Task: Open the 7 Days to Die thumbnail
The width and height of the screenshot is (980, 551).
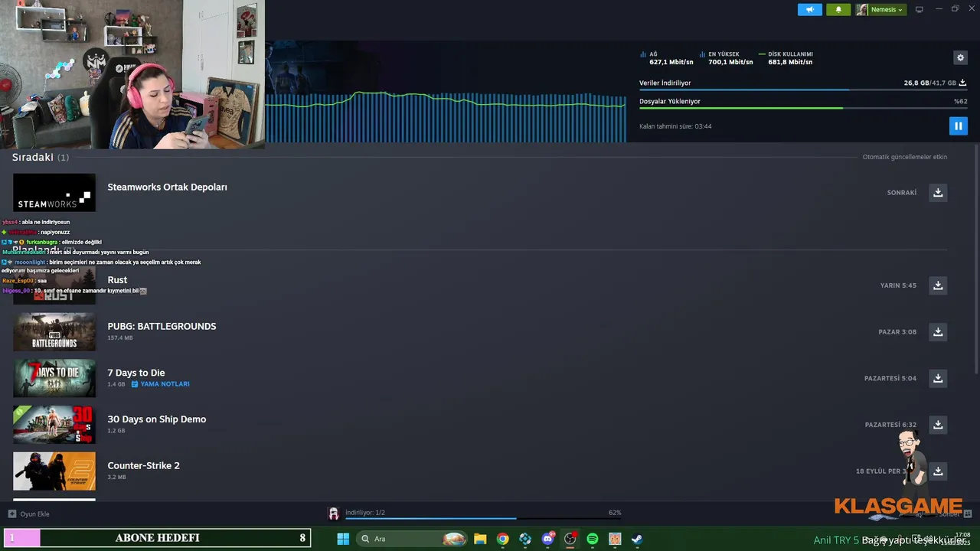Action: coord(54,378)
